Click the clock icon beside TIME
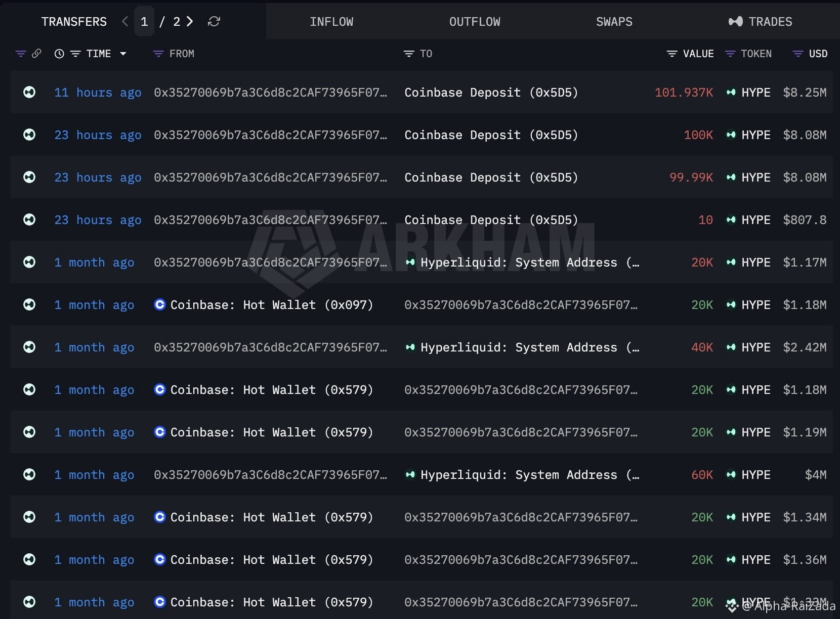This screenshot has width=840, height=619. (59, 54)
